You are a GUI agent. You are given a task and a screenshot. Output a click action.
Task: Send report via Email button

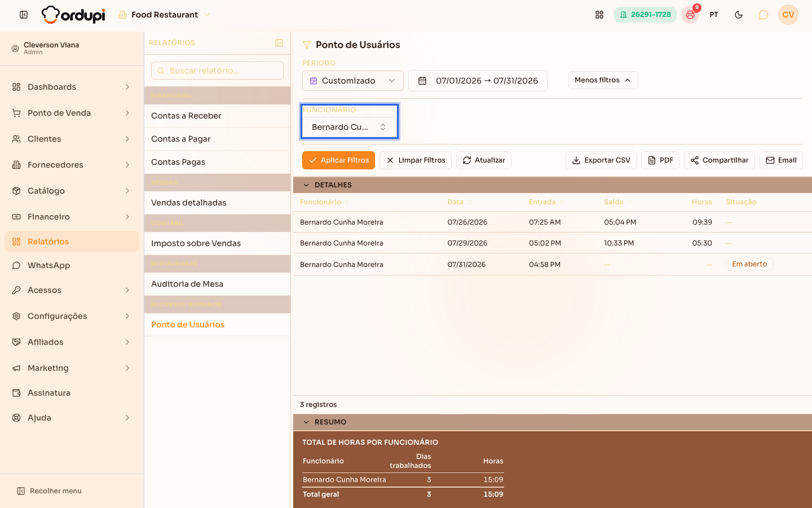pyautogui.click(x=781, y=160)
